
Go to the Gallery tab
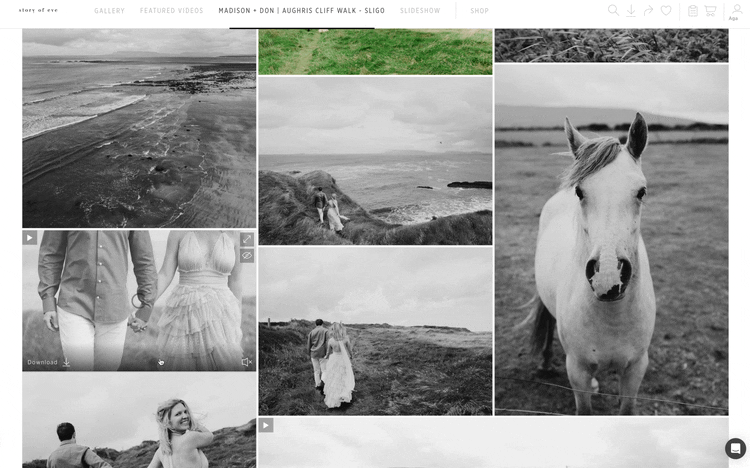(109, 11)
